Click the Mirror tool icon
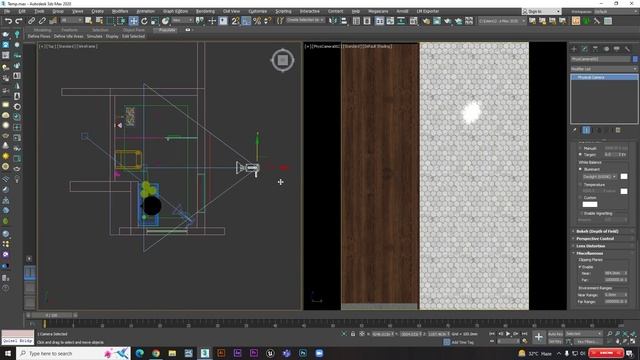This screenshot has height=360, width=640. point(333,21)
